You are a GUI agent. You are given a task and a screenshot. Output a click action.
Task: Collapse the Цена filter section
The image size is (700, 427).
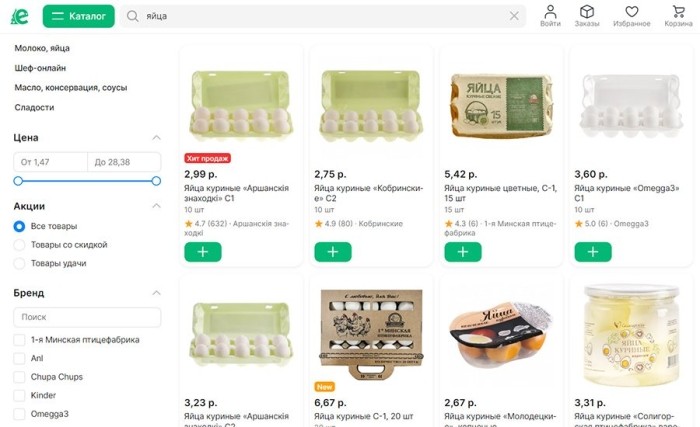click(x=156, y=137)
